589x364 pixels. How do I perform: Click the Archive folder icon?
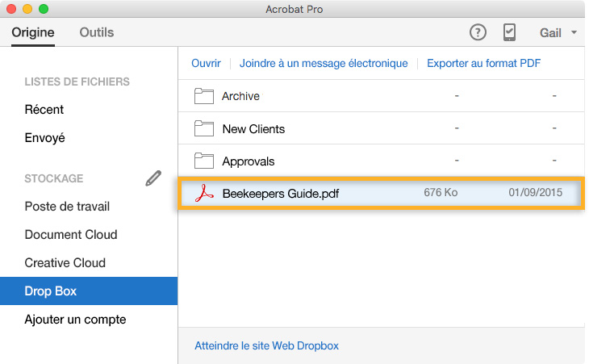204,96
